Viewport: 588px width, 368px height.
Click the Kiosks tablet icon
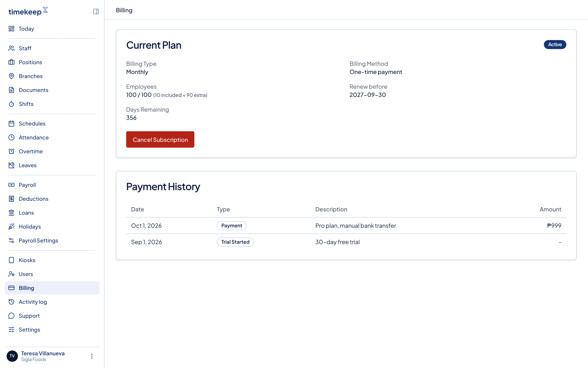11,260
